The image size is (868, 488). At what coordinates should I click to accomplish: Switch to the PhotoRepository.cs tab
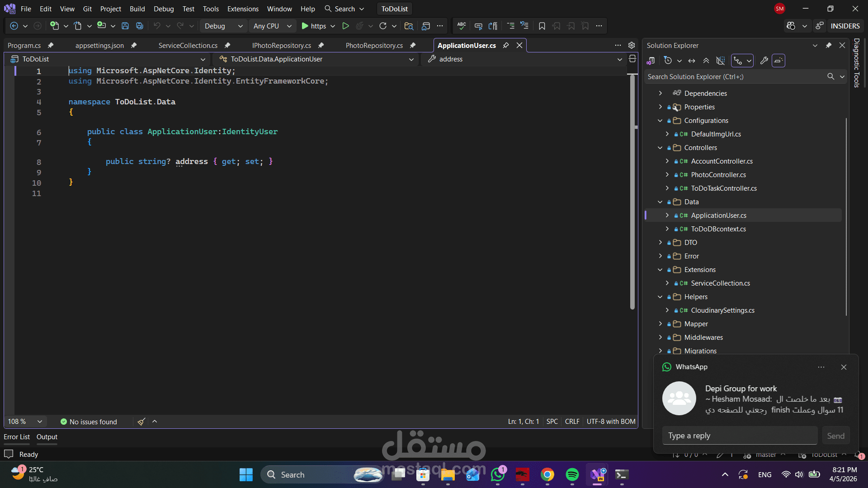[x=374, y=45]
